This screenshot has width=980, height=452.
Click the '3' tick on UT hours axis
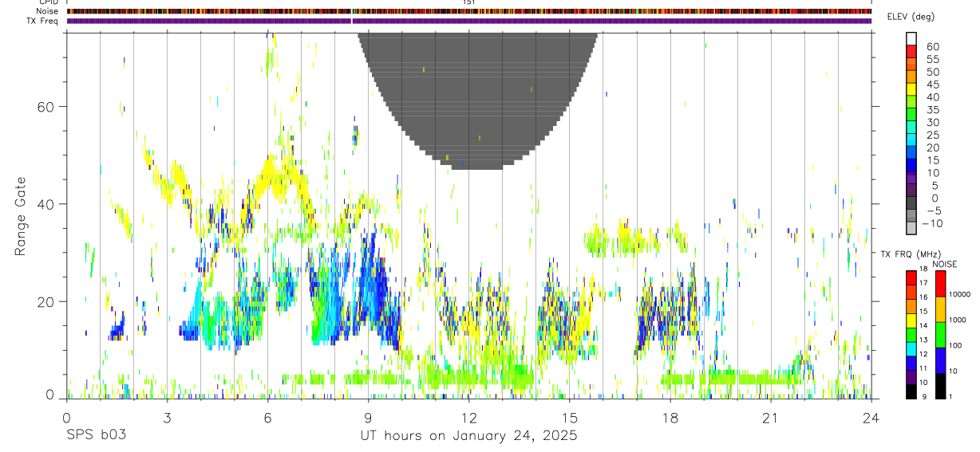point(167,417)
